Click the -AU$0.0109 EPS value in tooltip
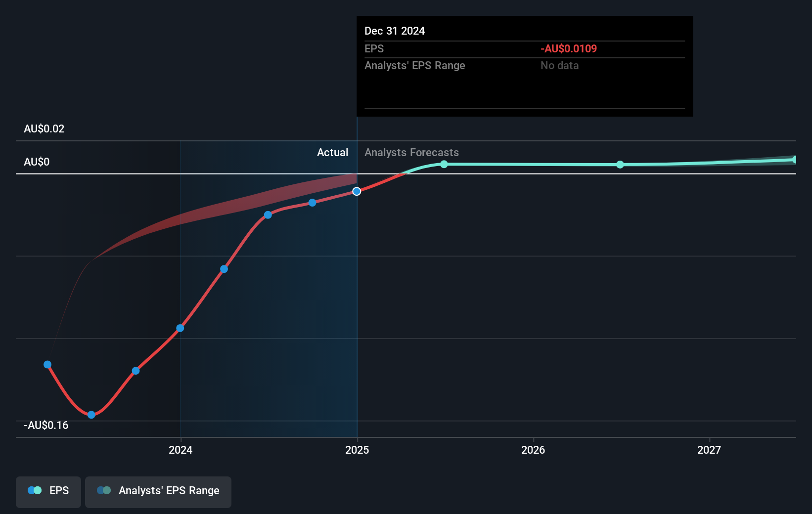The width and height of the screenshot is (812, 514). (569, 49)
